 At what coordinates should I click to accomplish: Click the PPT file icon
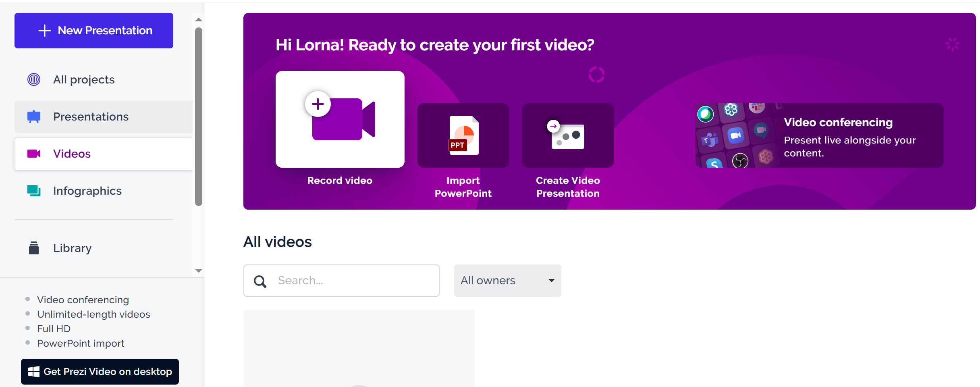[x=463, y=135]
